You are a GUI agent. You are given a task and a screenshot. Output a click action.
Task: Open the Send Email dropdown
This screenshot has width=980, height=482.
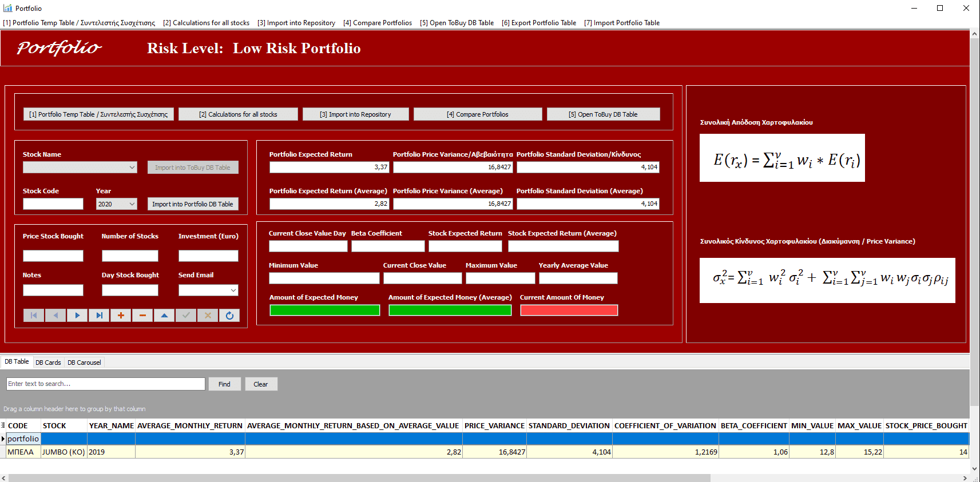233,290
